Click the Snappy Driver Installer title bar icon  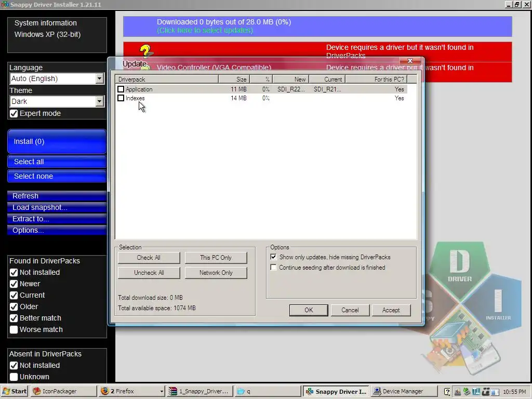(5, 4)
